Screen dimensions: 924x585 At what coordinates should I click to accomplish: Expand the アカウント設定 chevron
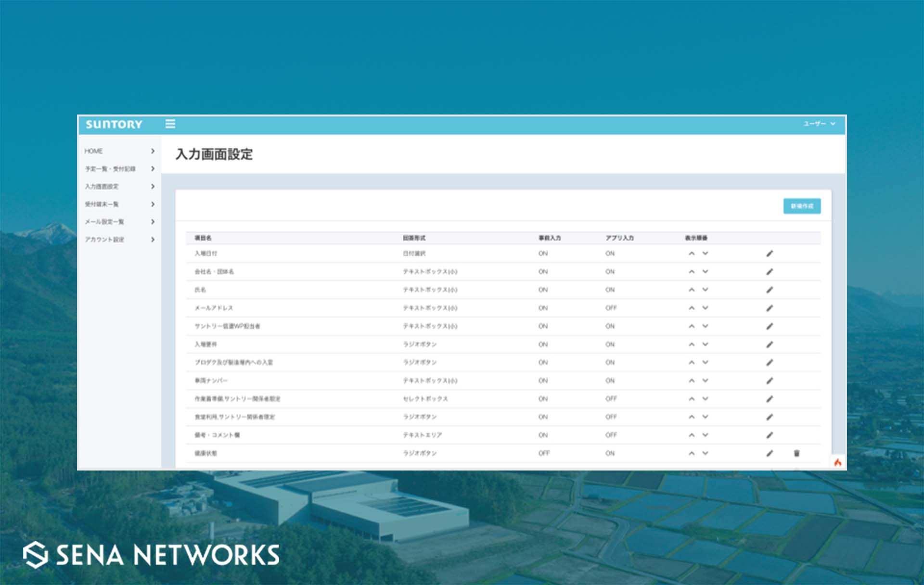(x=153, y=240)
